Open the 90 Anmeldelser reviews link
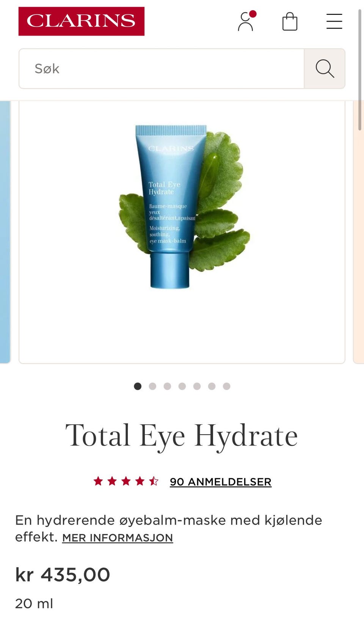 (221, 482)
